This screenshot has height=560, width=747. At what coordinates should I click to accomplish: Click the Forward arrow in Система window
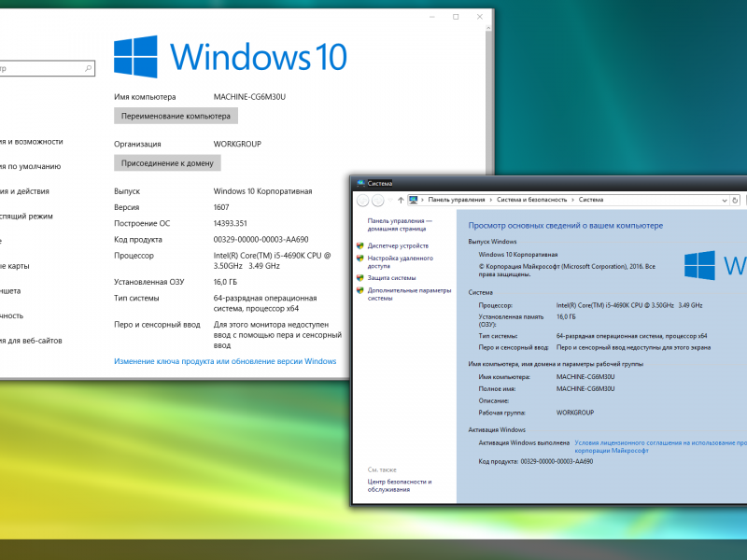point(378,201)
